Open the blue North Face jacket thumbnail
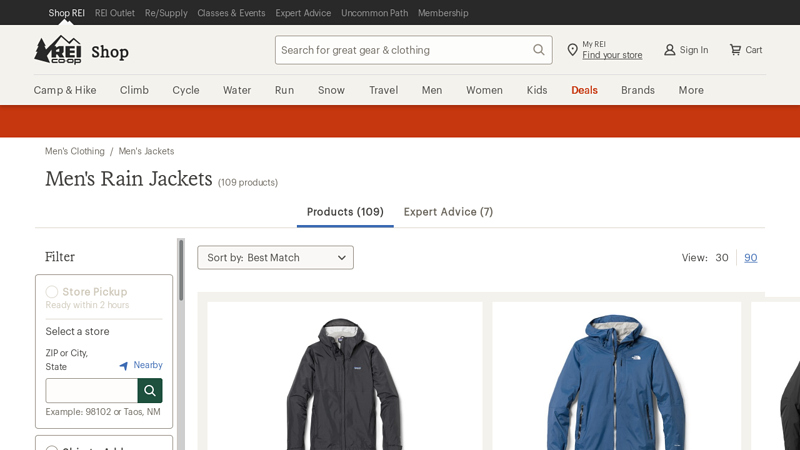Screen dimensions: 800x450 coord(616,383)
